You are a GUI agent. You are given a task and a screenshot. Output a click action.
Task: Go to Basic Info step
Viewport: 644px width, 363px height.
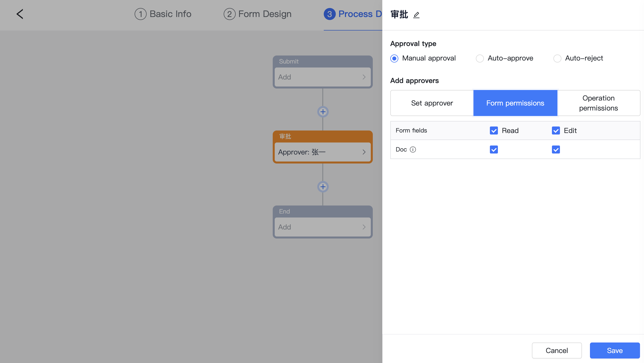(x=163, y=14)
